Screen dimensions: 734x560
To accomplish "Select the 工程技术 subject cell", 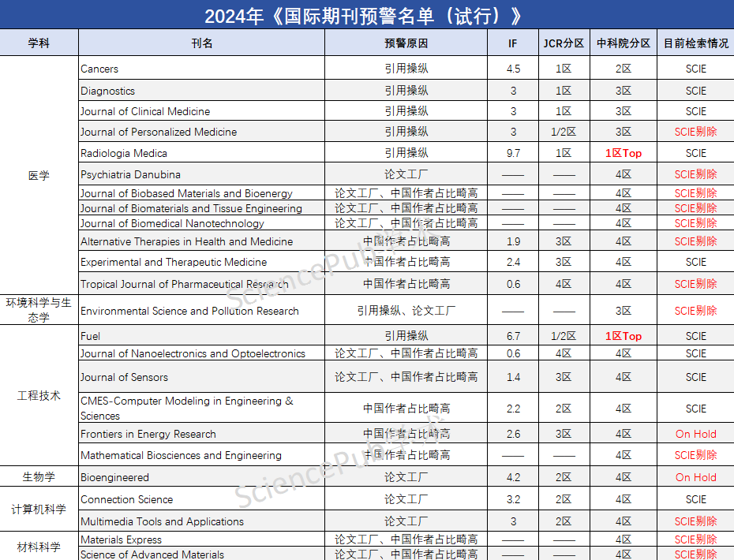I will tap(39, 395).
